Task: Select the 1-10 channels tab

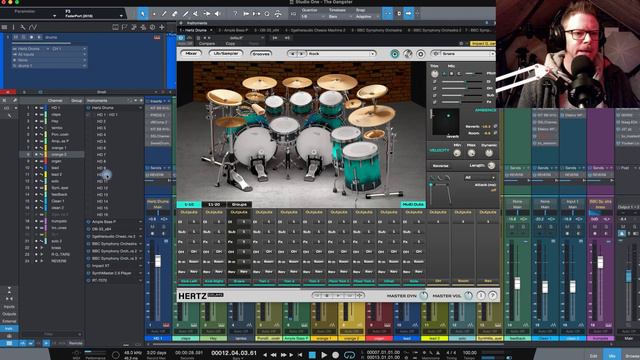Action: pyautogui.click(x=189, y=204)
